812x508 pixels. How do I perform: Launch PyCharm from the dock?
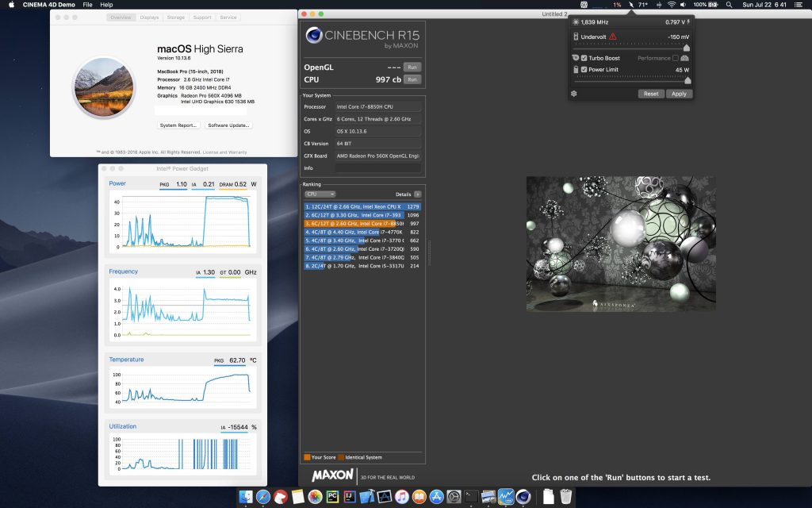click(x=332, y=497)
